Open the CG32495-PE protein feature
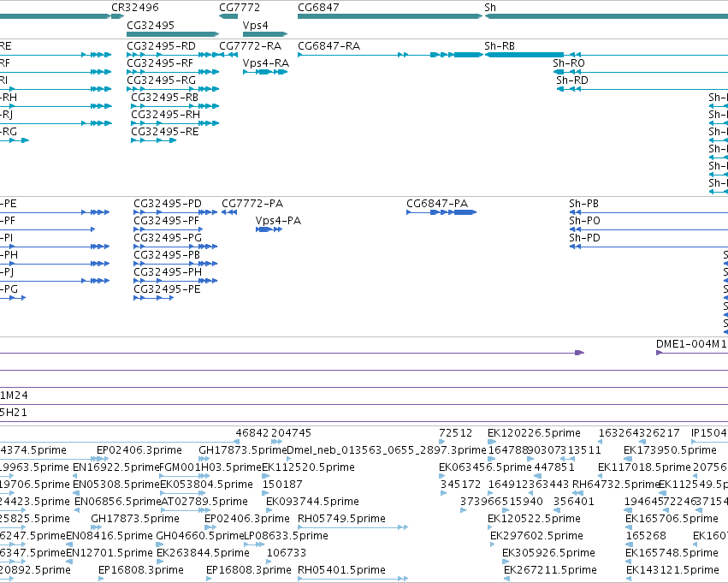Screen dimensions: 728x583 [x=154, y=298]
